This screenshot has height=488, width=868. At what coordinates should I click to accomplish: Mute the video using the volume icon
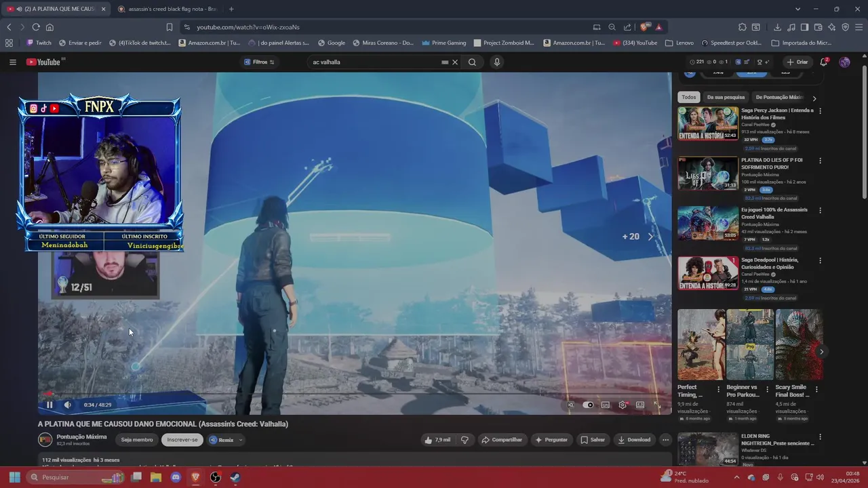coord(67,405)
